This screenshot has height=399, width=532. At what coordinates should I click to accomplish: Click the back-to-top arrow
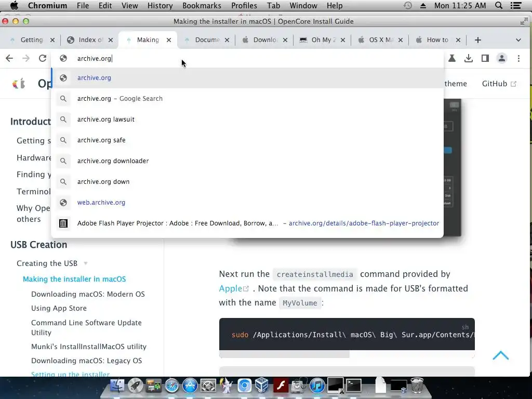point(500,355)
